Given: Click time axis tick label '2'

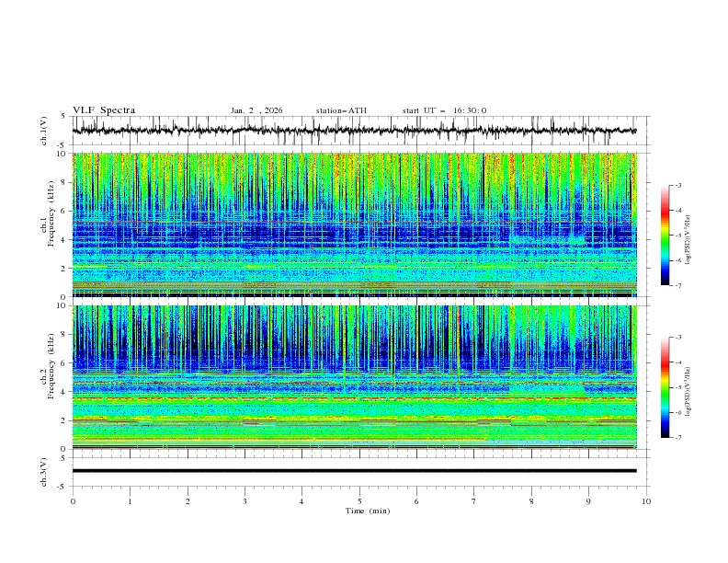Looking at the screenshot, I should pos(188,501).
